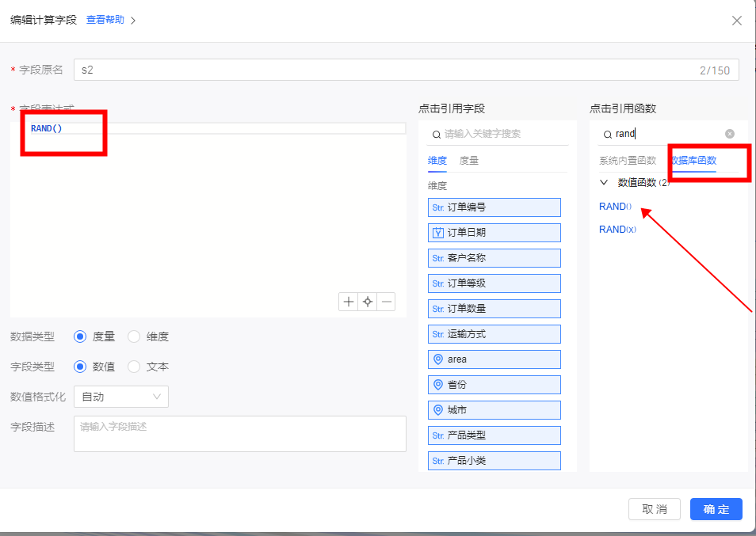The image size is (756, 536).
Task: Collapse the 数值函数 group chevron
Action: pos(604,182)
